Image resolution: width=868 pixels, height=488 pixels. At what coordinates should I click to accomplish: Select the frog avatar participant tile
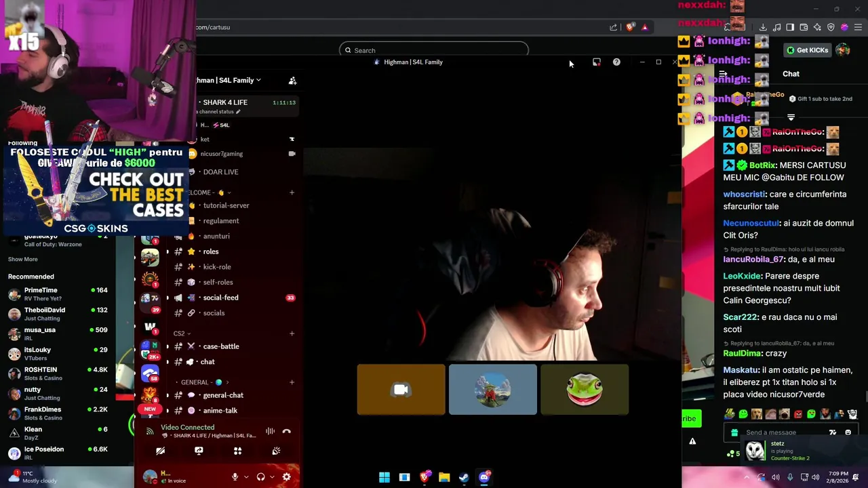point(585,389)
